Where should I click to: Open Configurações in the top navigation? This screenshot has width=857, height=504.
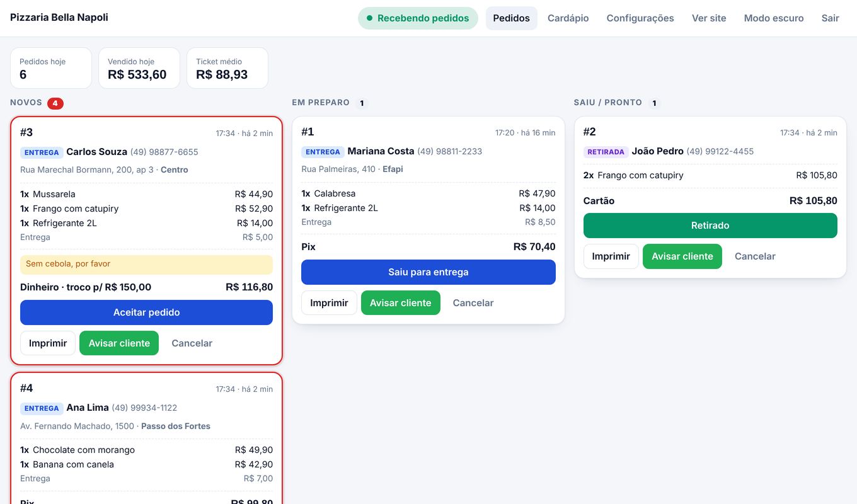640,18
